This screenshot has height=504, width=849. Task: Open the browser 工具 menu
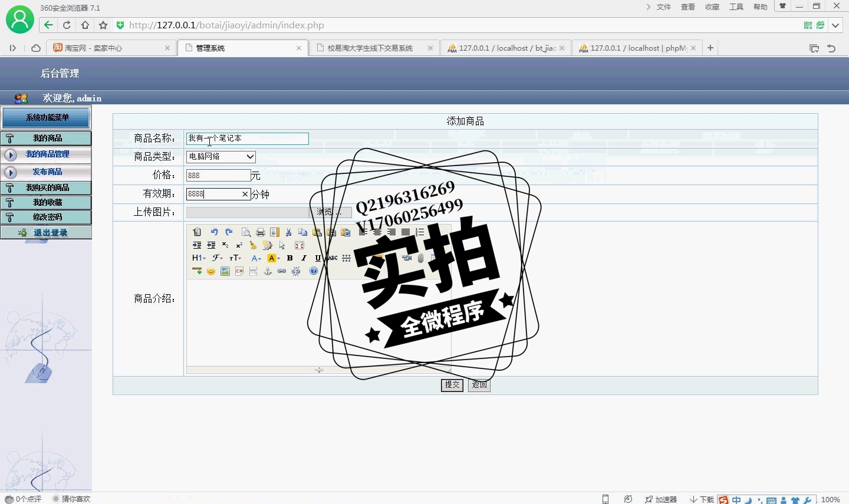tap(736, 7)
